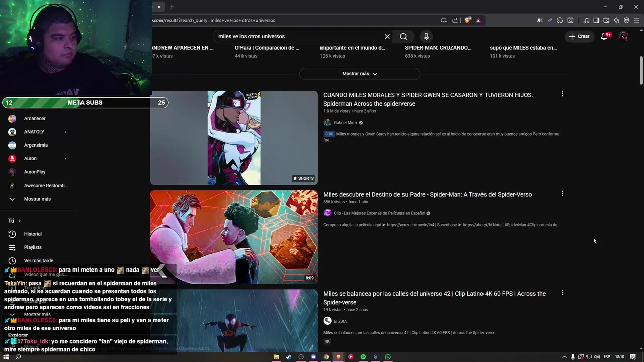
Task: Open the media control music note icon
Action: pos(586,20)
